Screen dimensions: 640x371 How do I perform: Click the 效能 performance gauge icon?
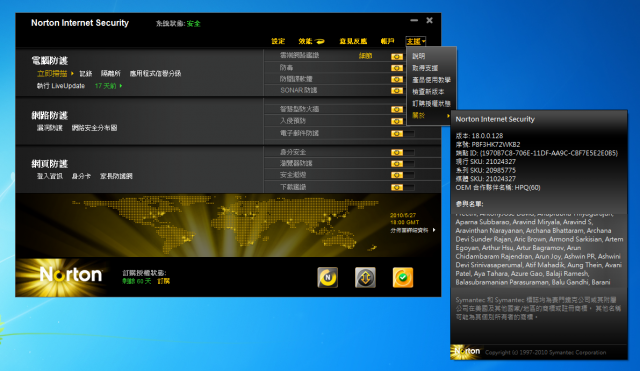pyautogui.click(x=320, y=41)
